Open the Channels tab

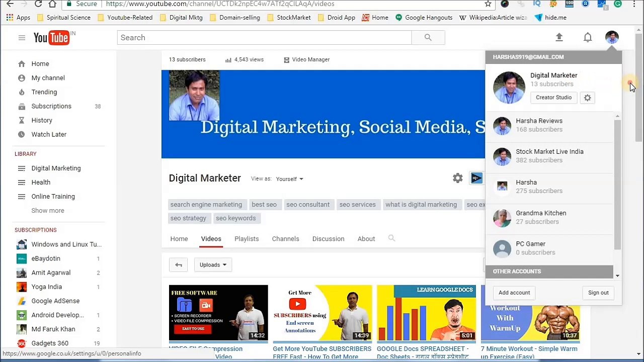(x=285, y=239)
